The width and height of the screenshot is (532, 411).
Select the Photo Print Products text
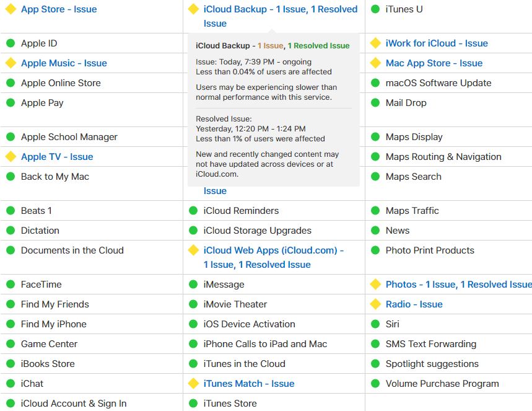pos(430,250)
